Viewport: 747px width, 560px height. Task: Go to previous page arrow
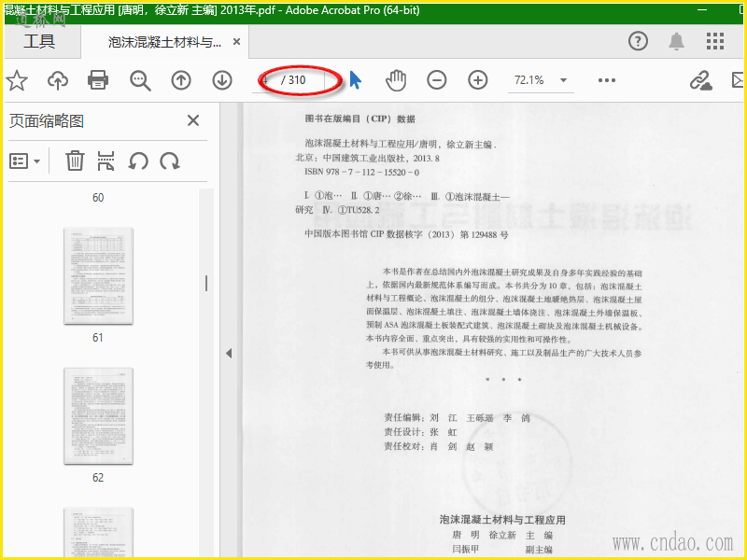coord(181,80)
